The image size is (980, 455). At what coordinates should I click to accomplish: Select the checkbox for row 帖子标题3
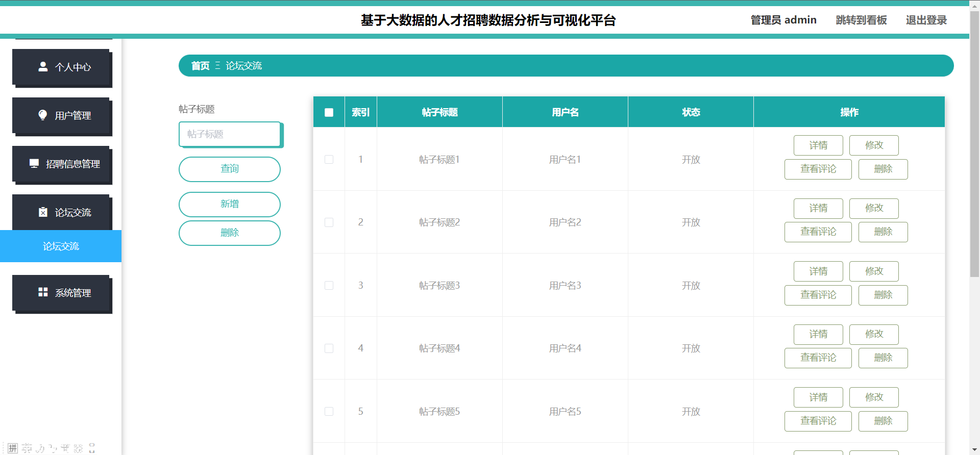tap(329, 285)
